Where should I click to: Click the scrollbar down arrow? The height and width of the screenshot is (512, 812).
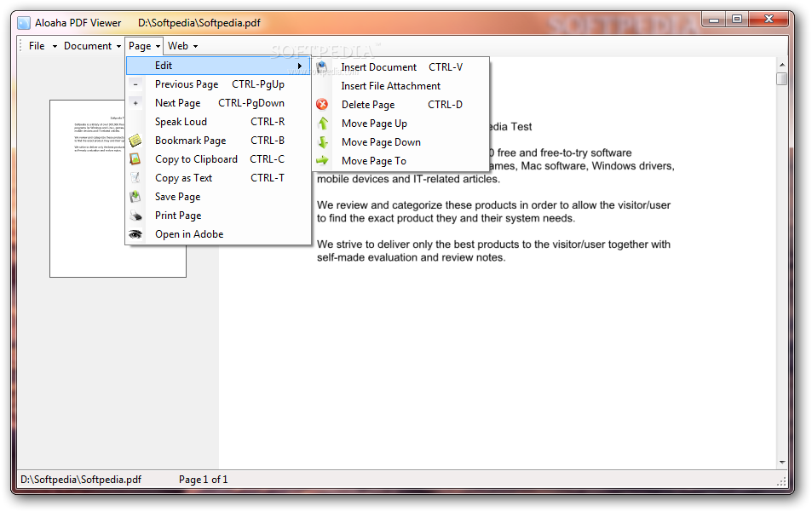tap(782, 463)
